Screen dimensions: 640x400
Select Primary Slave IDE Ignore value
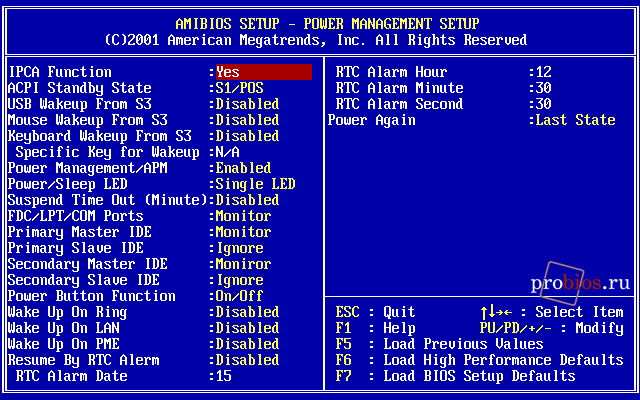(x=240, y=248)
